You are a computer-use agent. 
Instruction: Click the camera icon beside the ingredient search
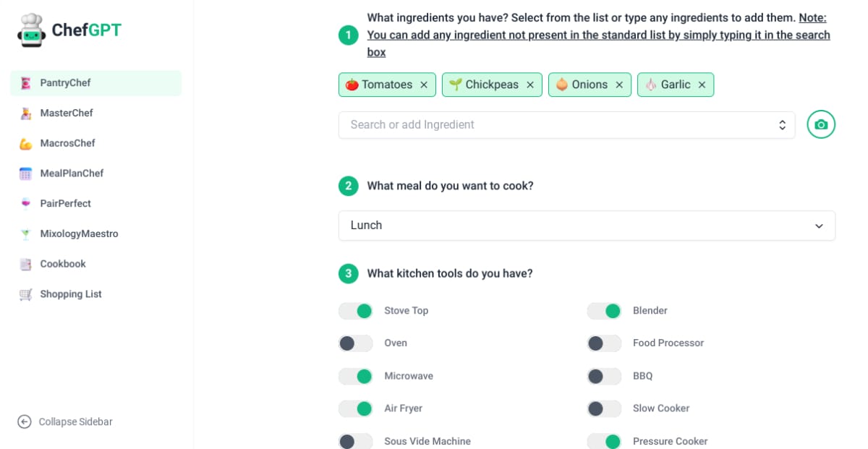click(821, 124)
